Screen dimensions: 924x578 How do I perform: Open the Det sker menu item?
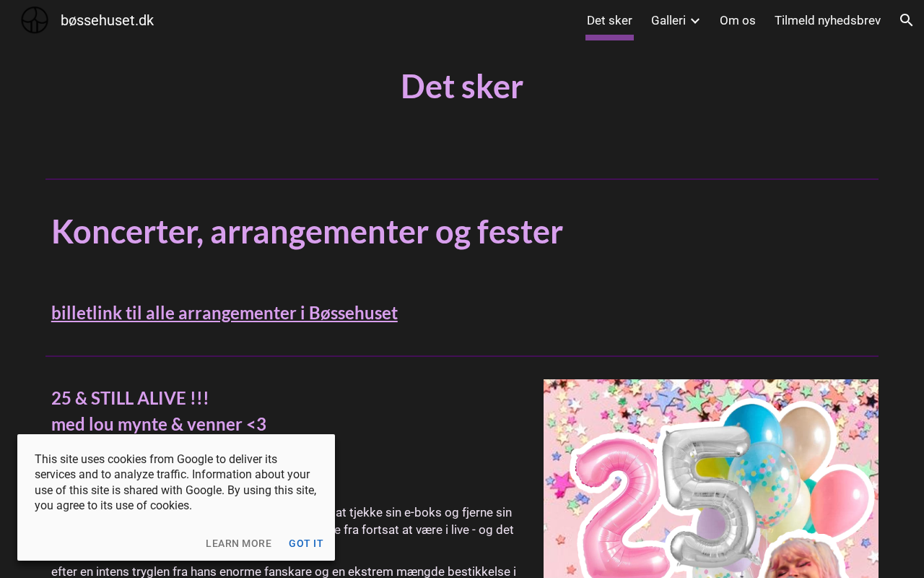pos(609,20)
